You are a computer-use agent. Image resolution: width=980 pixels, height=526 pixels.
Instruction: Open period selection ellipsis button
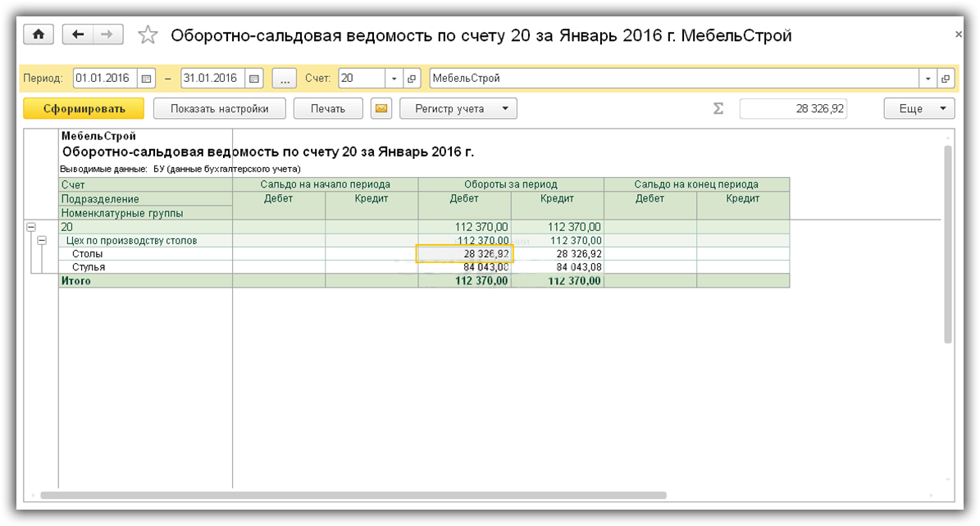(284, 79)
